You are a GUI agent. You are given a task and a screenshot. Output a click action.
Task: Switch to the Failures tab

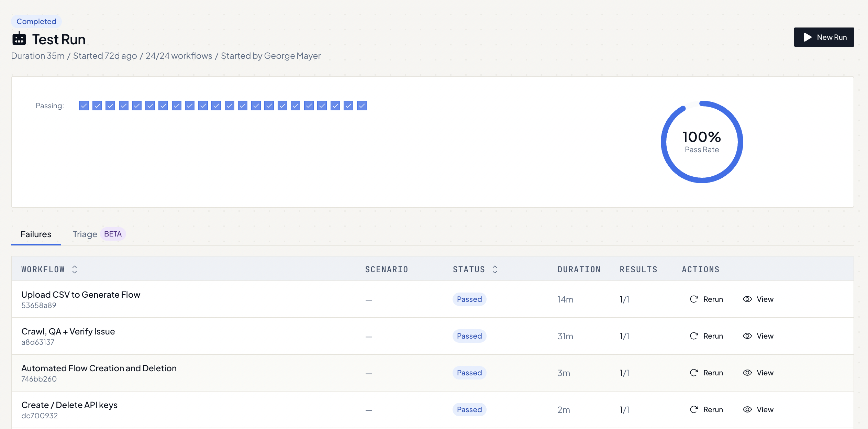coord(36,234)
